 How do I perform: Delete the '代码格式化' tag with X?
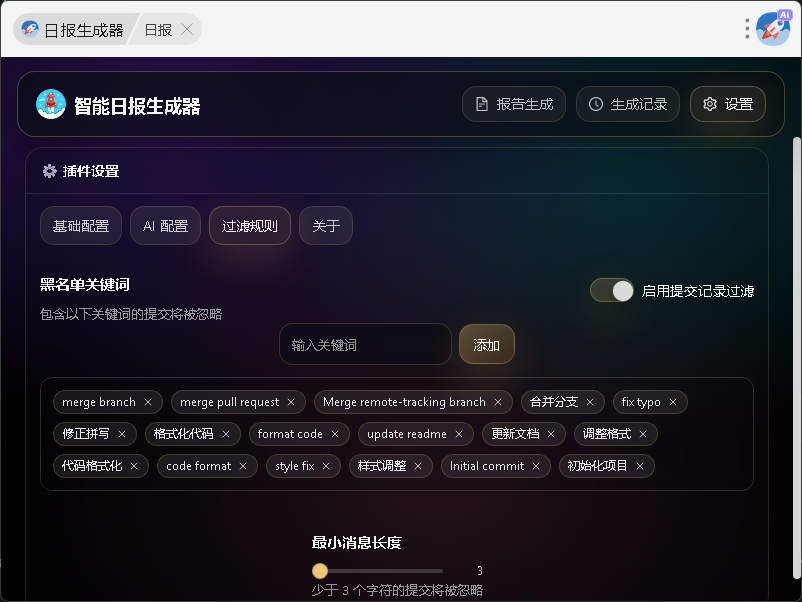[134, 466]
